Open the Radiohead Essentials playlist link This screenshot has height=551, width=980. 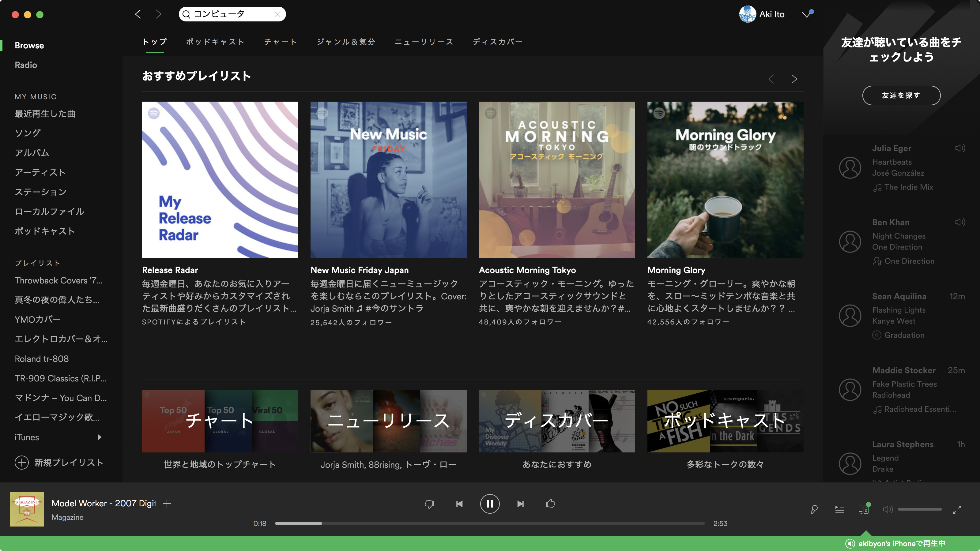(x=920, y=409)
